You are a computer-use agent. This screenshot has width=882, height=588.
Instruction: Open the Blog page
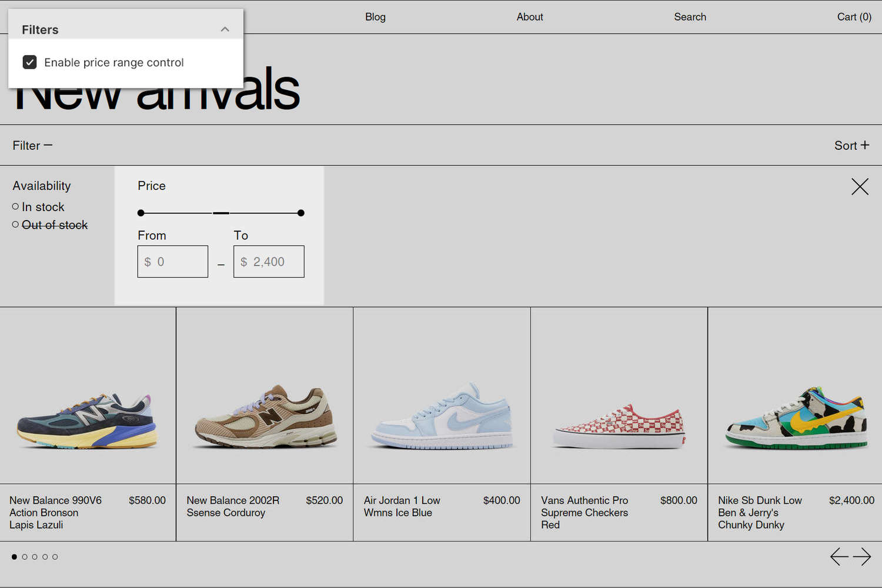pos(375,17)
